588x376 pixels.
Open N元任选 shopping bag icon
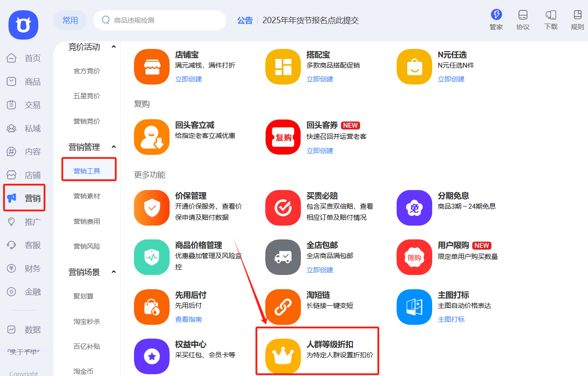pyautogui.click(x=414, y=67)
